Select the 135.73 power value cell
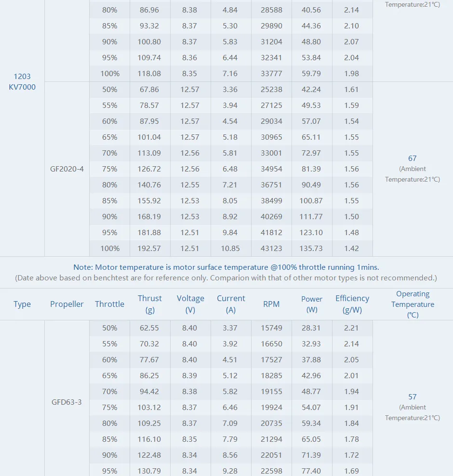 click(311, 249)
